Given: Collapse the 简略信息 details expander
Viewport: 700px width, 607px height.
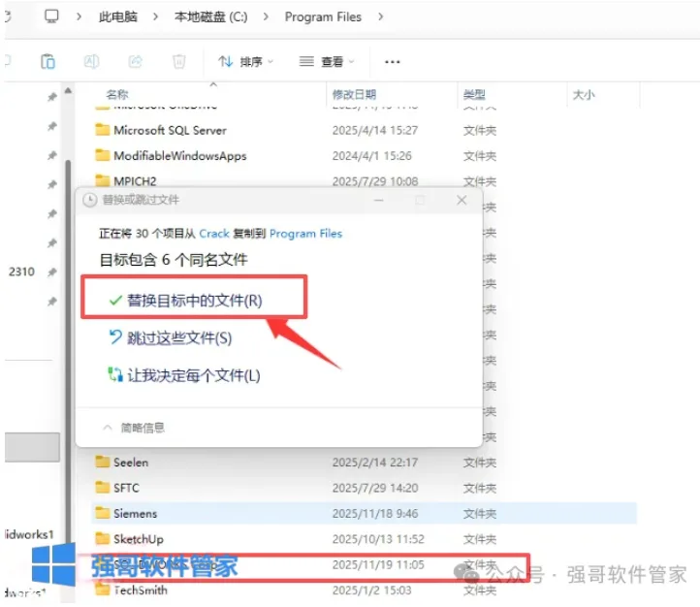Looking at the screenshot, I should (134, 428).
